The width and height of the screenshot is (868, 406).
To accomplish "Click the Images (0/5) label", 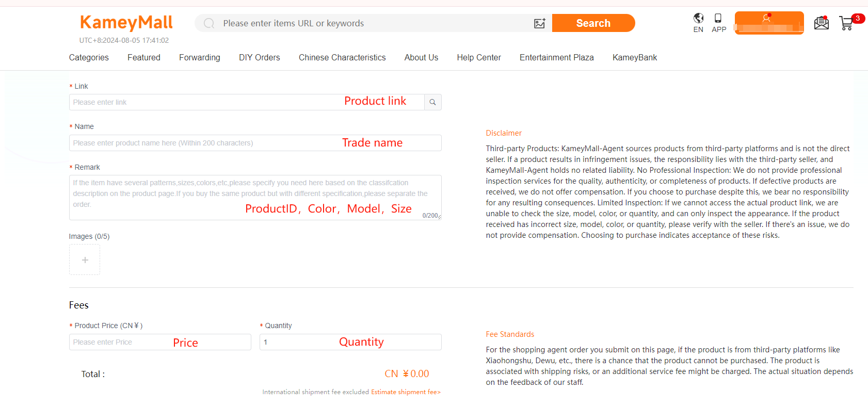I will [x=89, y=236].
